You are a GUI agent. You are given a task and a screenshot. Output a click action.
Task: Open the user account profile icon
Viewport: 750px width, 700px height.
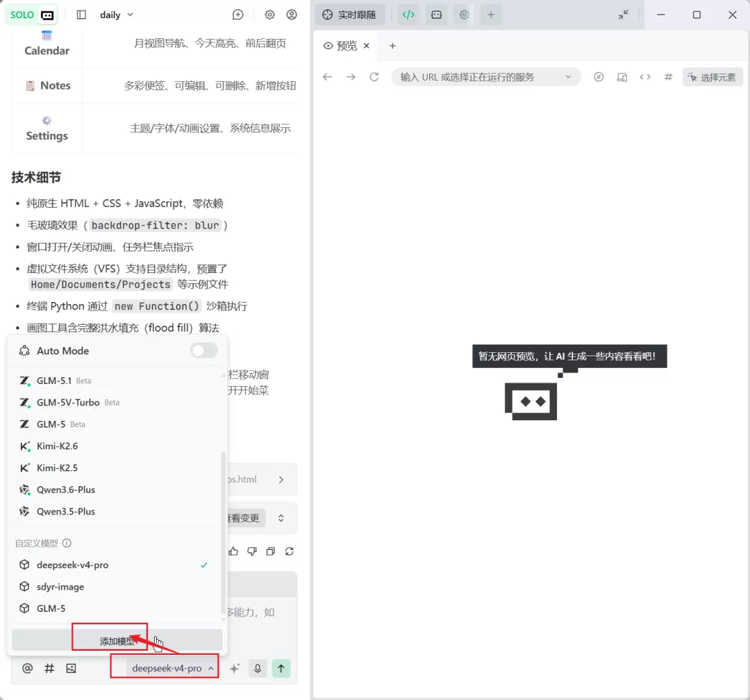pos(291,15)
